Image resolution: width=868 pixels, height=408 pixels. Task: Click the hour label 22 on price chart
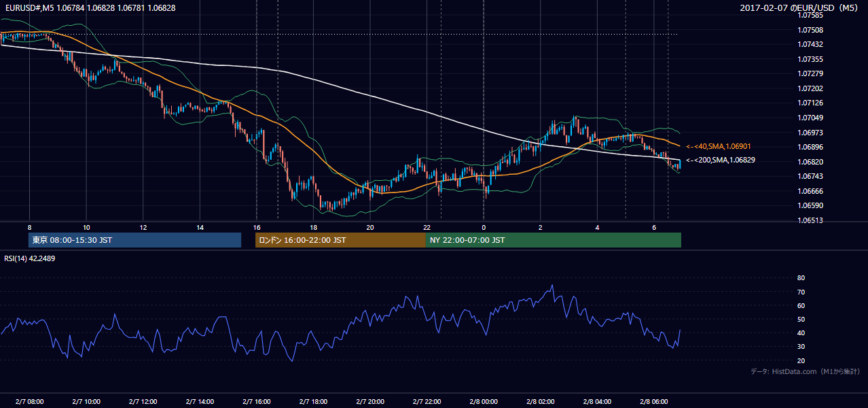click(427, 227)
